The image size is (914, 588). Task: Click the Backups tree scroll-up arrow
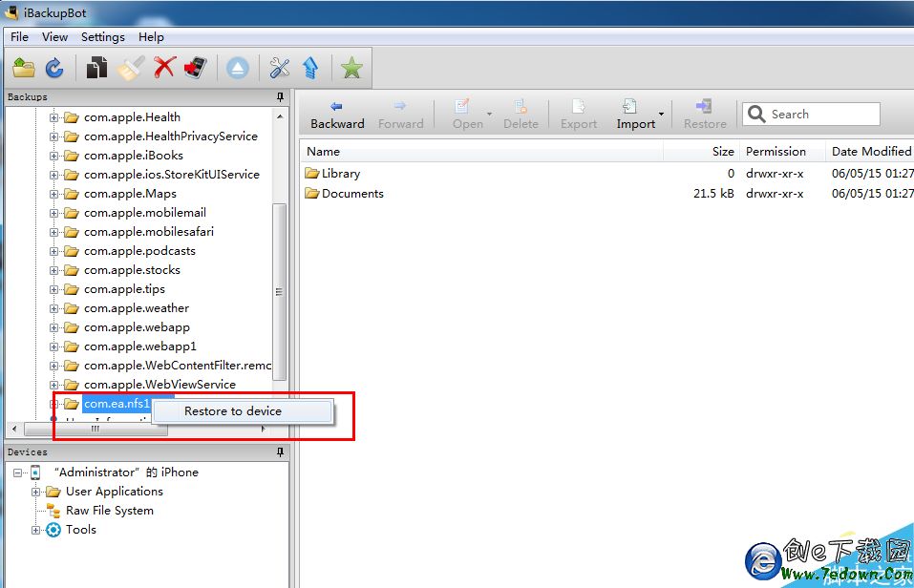pyautogui.click(x=280, y=116)
